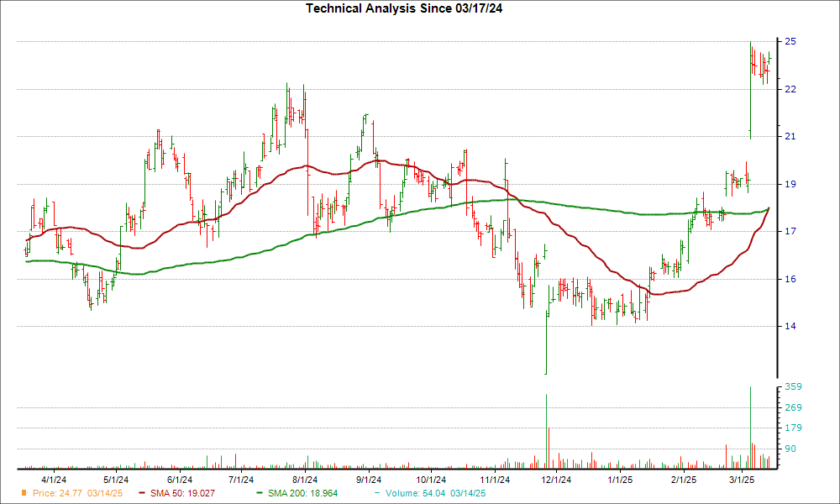Click the 10/1/24 date label
Screen dimensions: 840x504
pyautogui.click(x=431, y=480)
